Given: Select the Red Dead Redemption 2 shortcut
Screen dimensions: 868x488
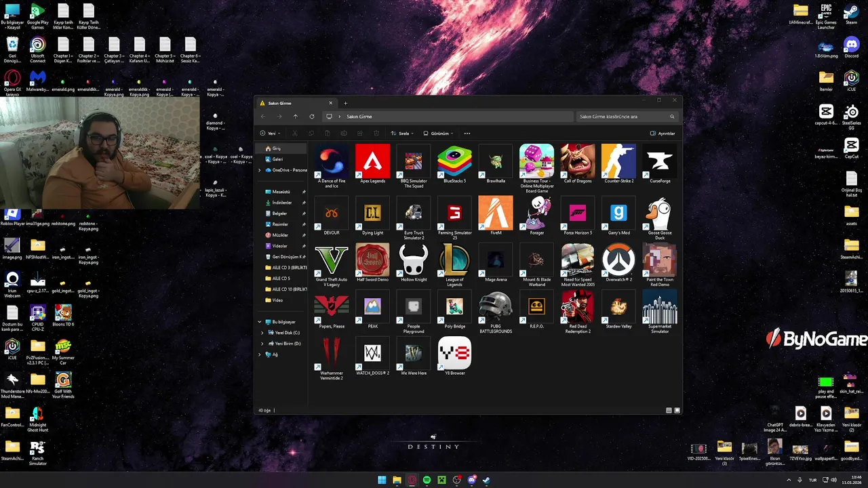Looking at the screenshot, I should pyautogui.click(x=578, y=312).
